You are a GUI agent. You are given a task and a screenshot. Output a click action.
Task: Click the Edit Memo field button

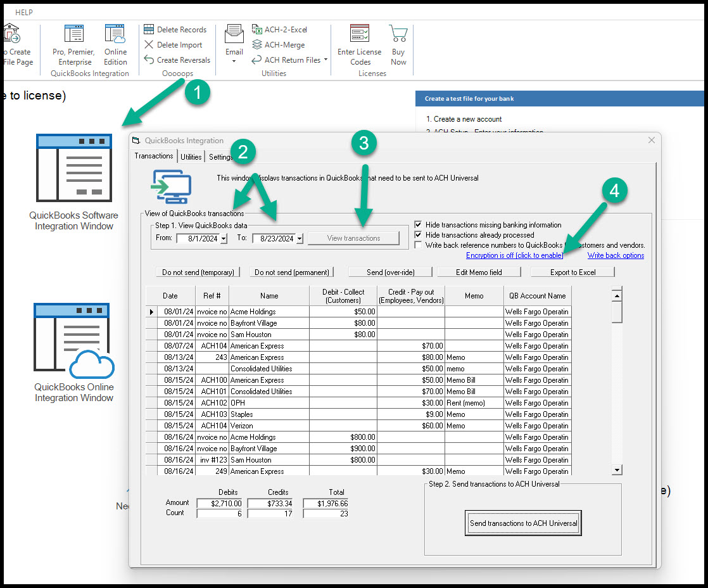point(479,272)
